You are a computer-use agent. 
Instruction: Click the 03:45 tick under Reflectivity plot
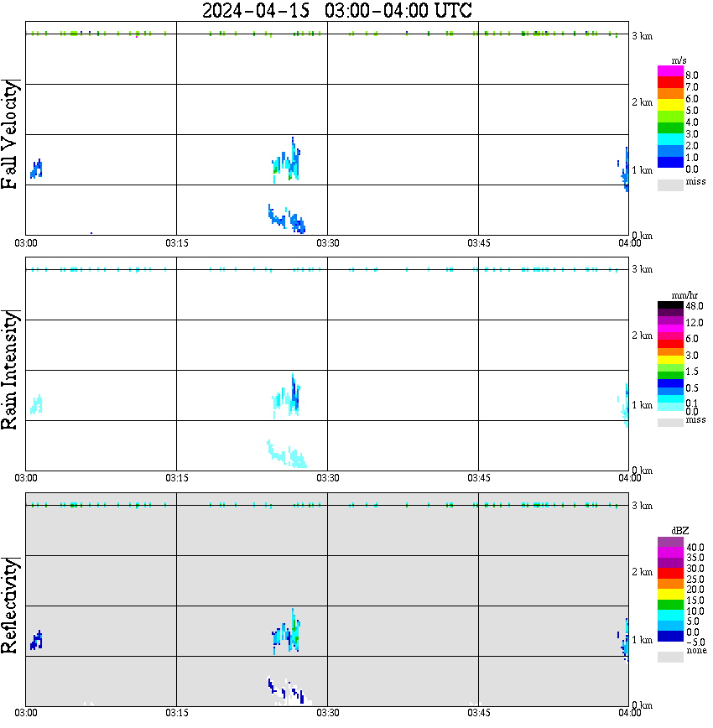pyautogui.click(x=478, y=713)
